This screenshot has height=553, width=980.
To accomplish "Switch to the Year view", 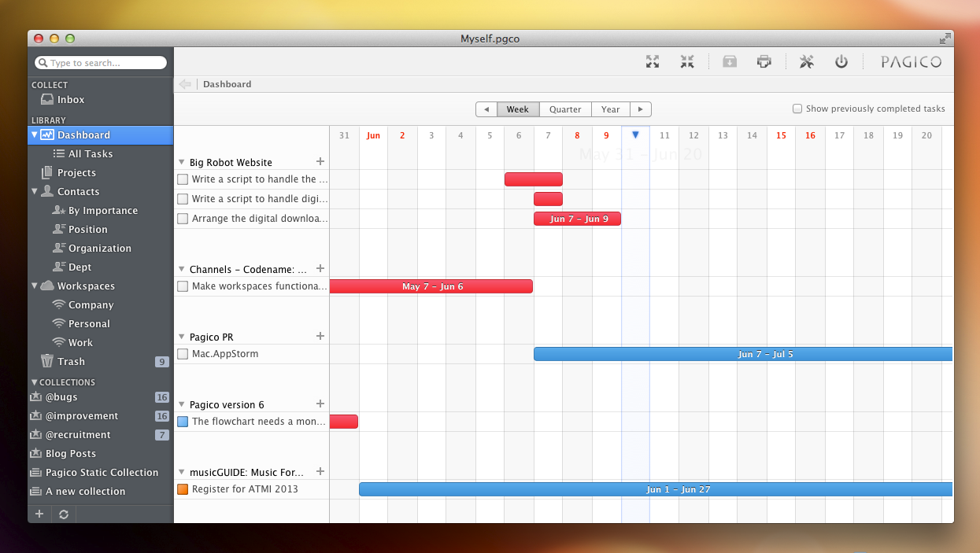I will click(611, 109).
